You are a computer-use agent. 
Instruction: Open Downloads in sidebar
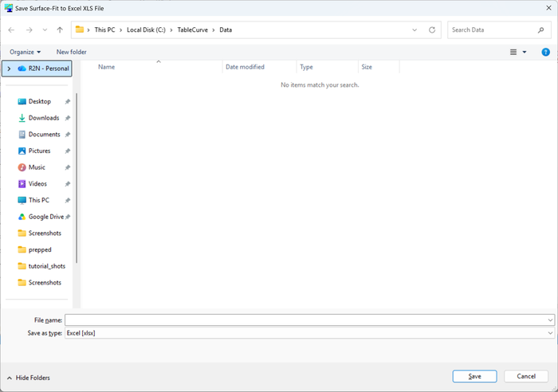(x=43, y=118)
